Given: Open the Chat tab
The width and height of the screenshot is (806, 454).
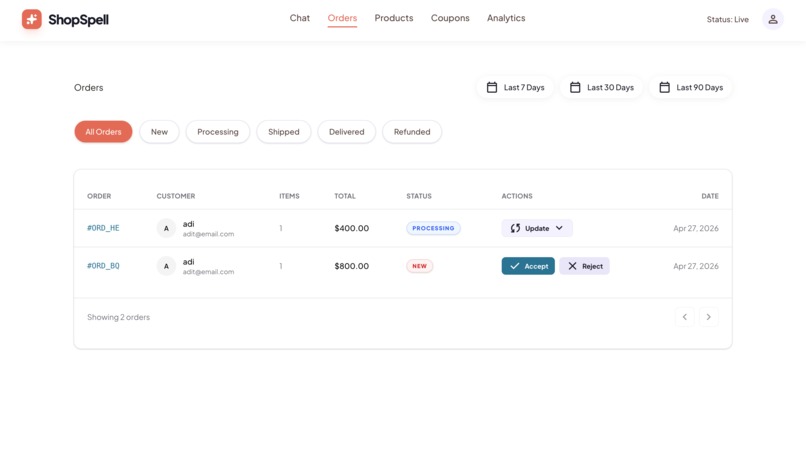Looking at the screenshot, I should click(x=300, y=18).
